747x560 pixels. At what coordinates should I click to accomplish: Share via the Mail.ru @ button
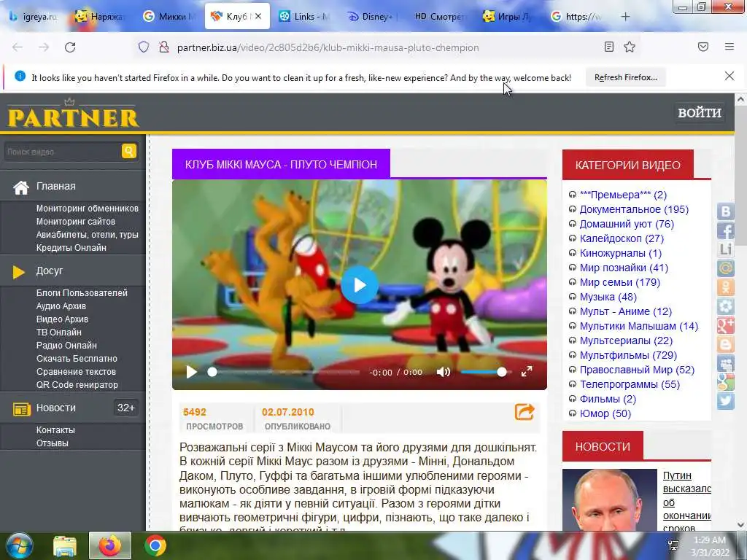(726, 268)
